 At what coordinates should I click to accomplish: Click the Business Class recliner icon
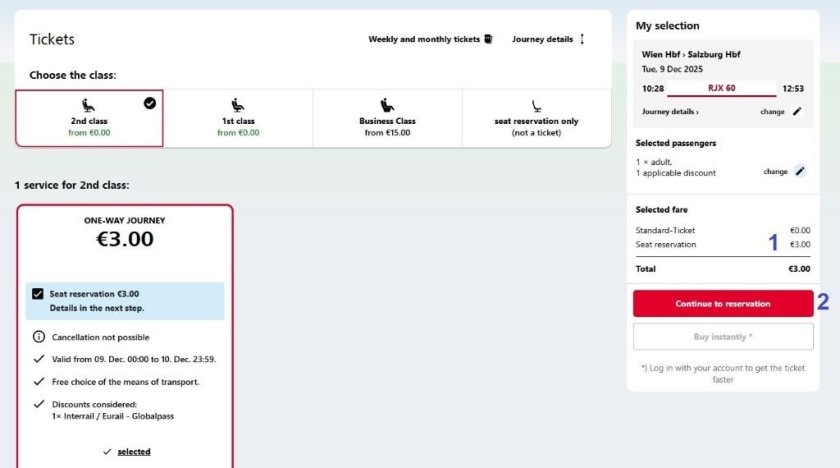(387, 105)
